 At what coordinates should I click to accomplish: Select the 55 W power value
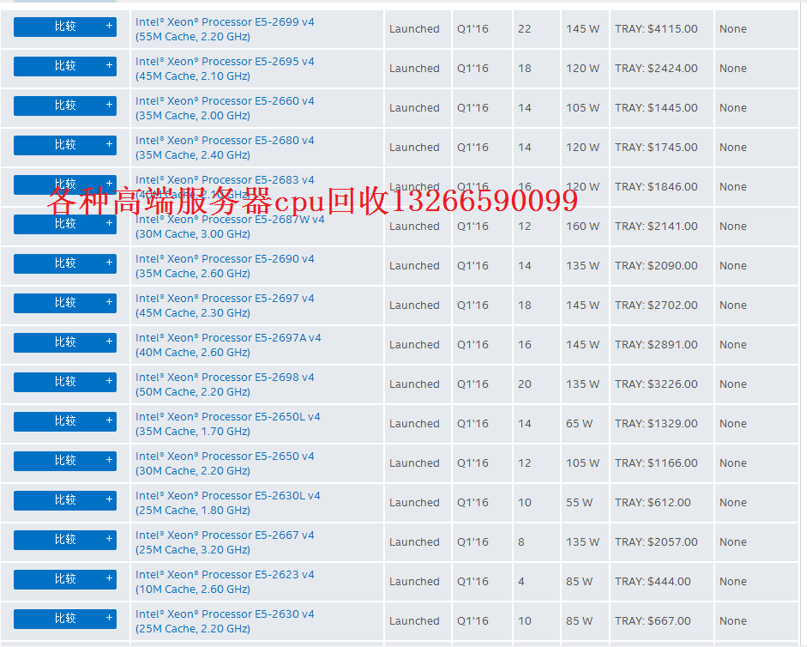(579, 502)
